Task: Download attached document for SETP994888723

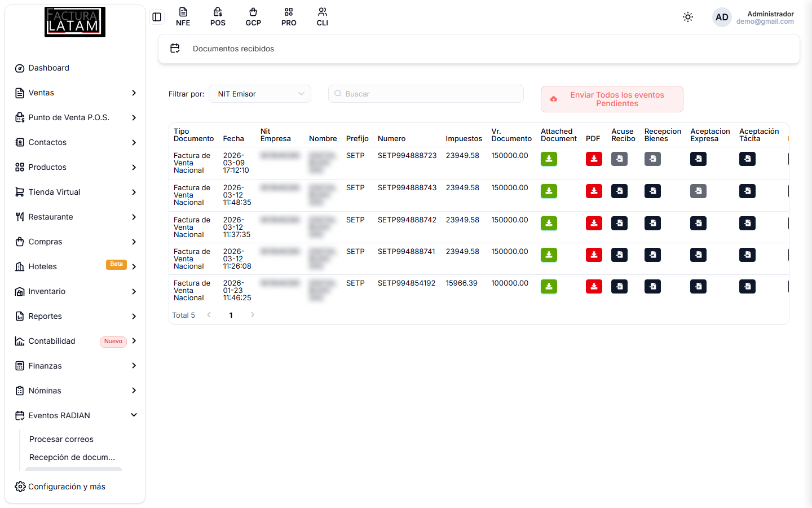Action: [x=549, y=159]
